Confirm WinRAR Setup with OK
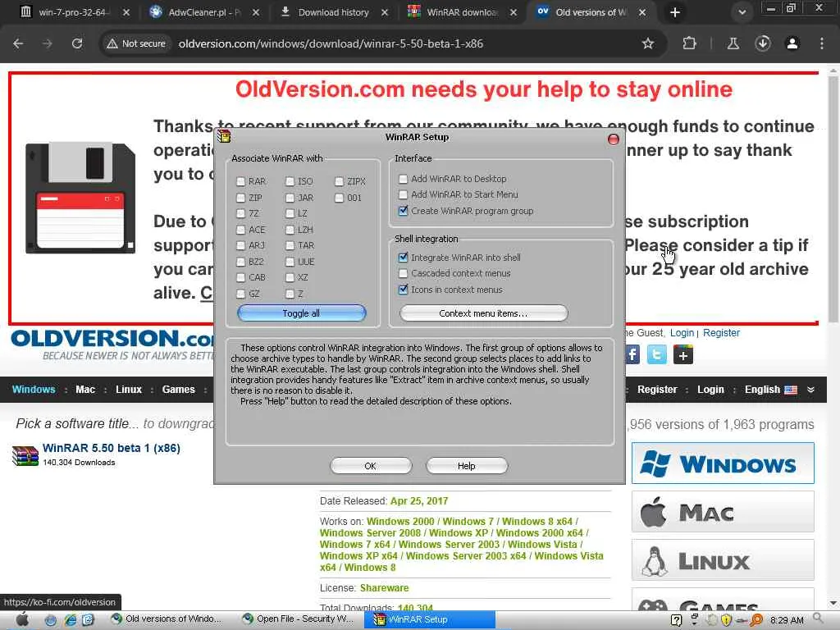The image size is (840, 630). [371, 466]
